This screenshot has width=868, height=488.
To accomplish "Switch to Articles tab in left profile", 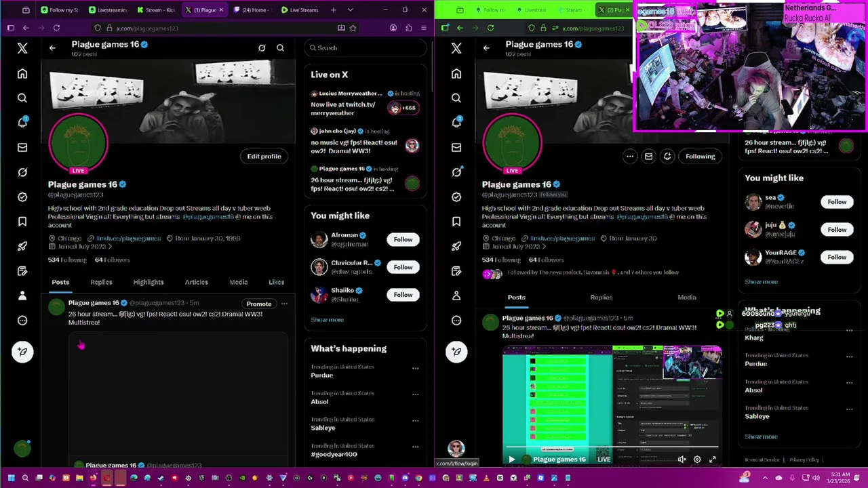I will pos(197,282).
